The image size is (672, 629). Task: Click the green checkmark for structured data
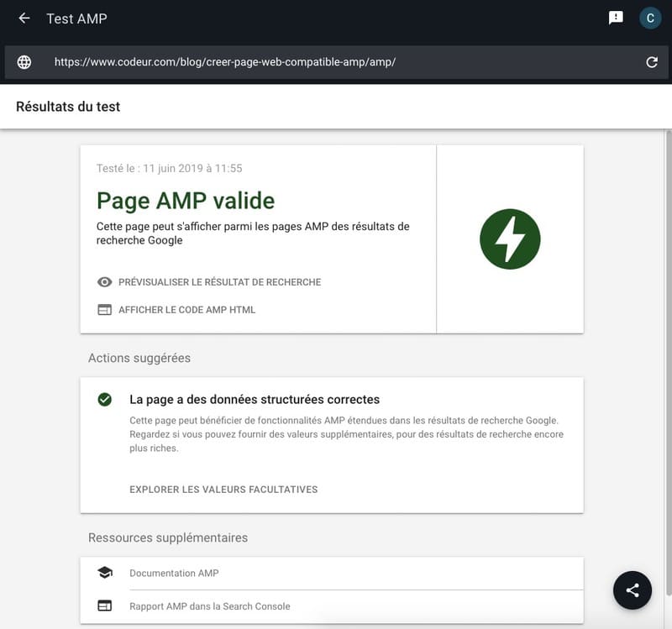(x=105, y=400)
